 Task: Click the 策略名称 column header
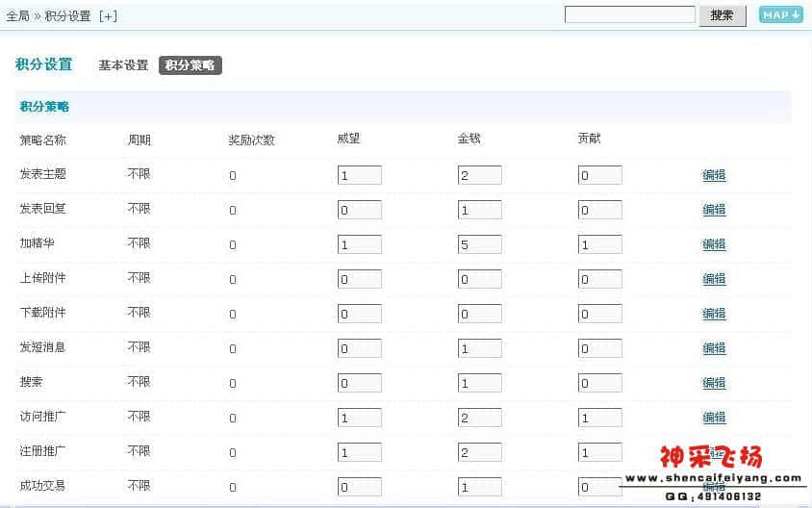[x=43, y=140]
